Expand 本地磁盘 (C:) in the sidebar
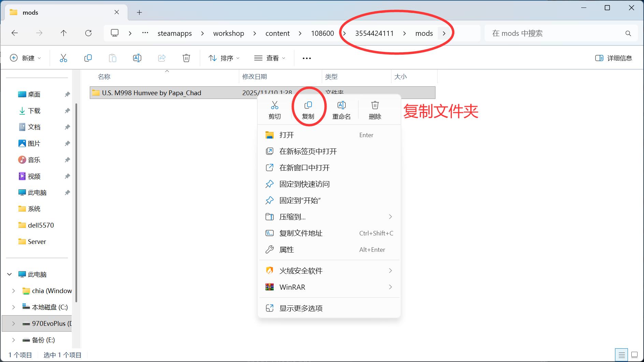Screen dimensions: 644x362 pyautogui.click(x=13, y=307)
